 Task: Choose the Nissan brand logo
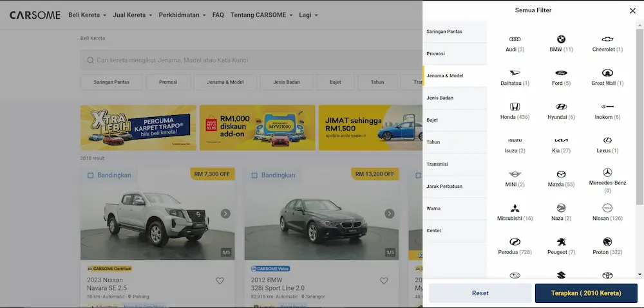(x=607, y=208)
